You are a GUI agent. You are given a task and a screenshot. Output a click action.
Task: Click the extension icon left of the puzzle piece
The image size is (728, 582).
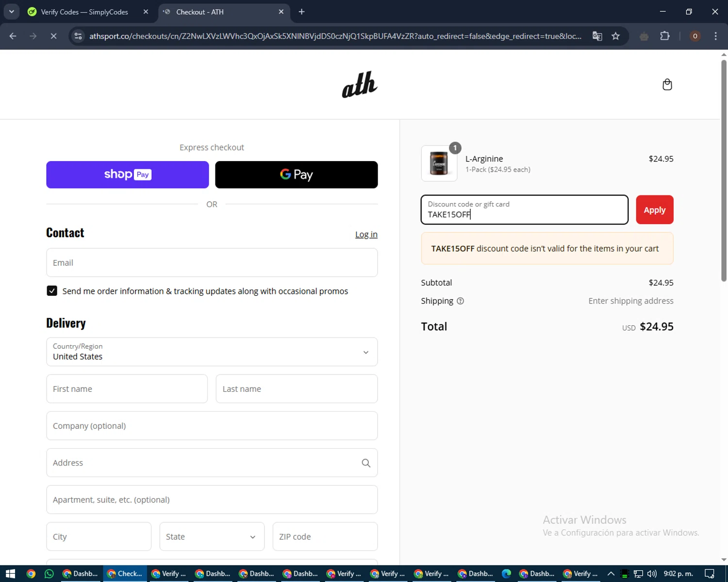point(644,36)
